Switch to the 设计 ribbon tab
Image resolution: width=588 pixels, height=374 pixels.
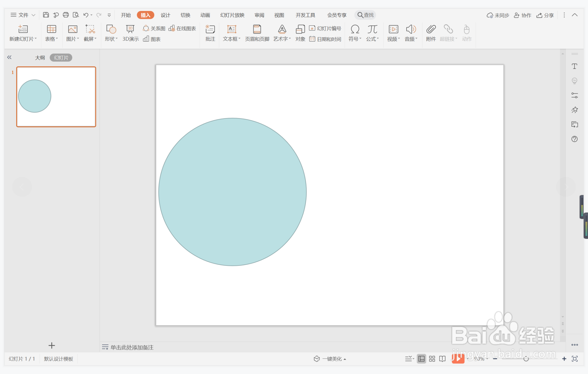165,15
